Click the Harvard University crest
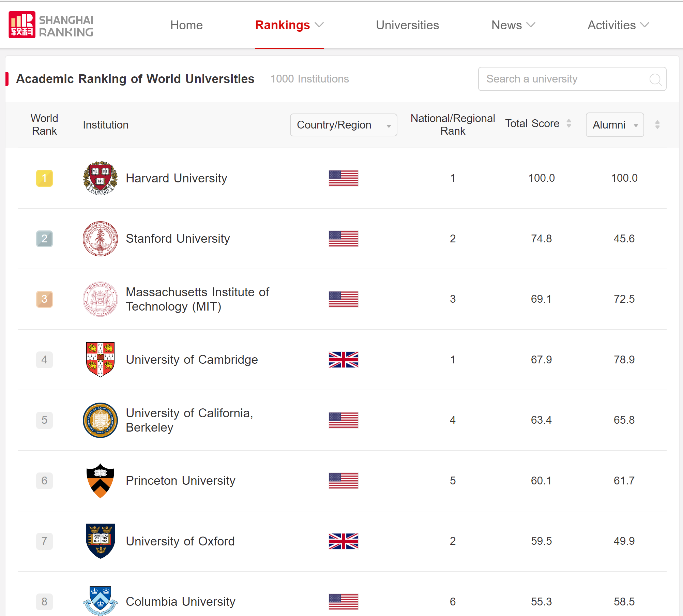The height and width of the screenshot is (616, 683). click(x=100, y=178)
